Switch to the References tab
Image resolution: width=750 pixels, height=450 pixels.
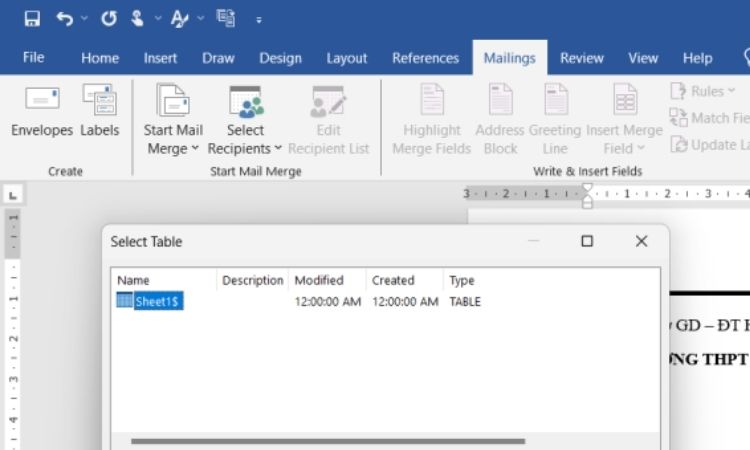(425, 58)
